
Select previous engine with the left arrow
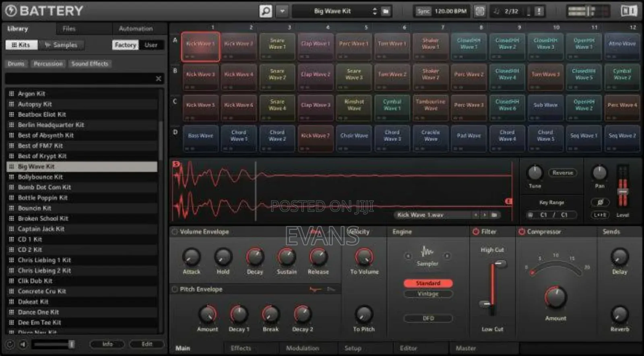tap(408, 256)
